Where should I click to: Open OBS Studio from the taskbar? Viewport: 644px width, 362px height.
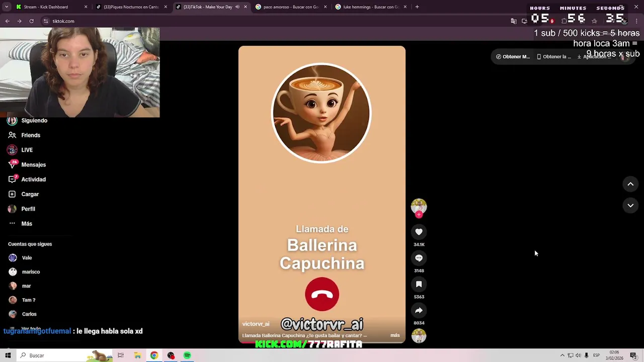(171, 355)
